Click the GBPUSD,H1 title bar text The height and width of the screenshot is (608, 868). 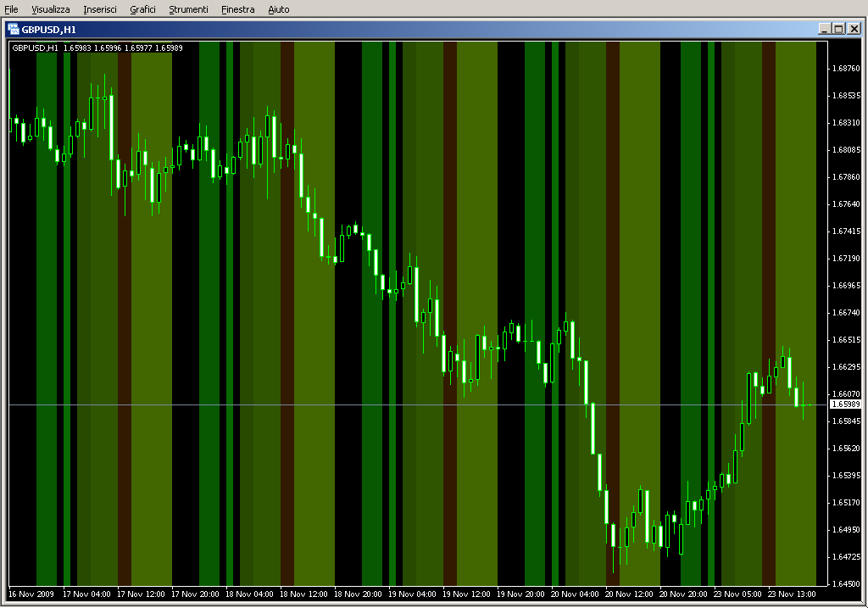point(48,30)
